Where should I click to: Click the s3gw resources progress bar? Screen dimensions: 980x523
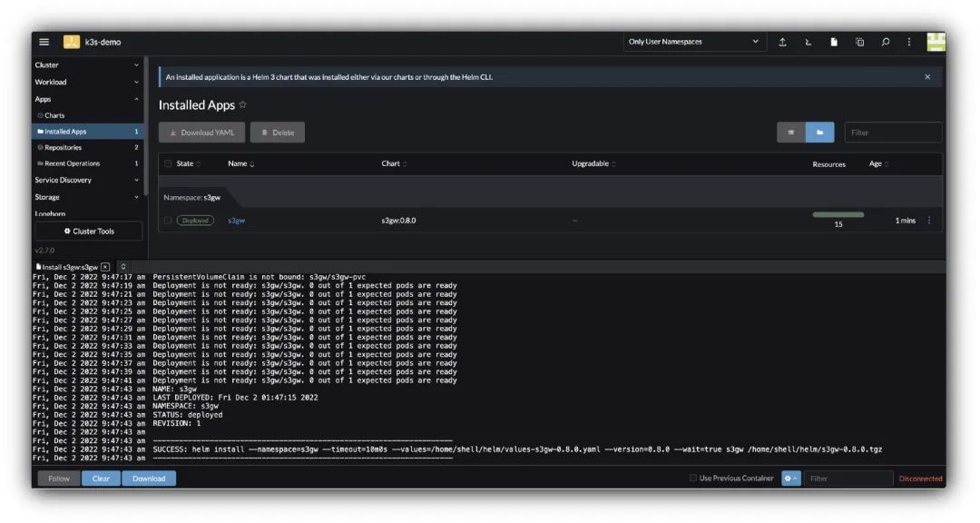[x=838, y=214]
